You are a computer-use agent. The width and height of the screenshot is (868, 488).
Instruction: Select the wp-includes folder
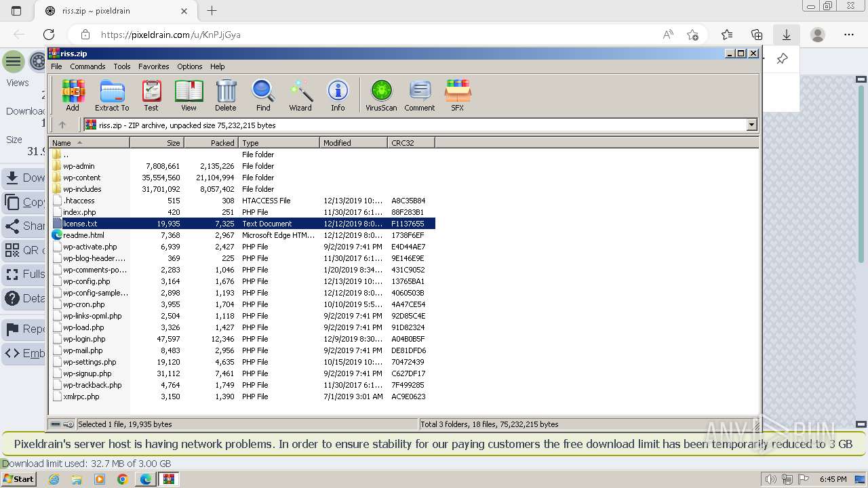[82, 189]
